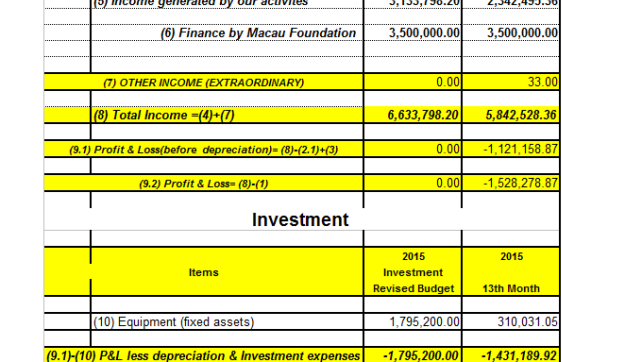Select the -1,121,158.87 value cell
Viewport: 642px width, 362px height.
pyautogui.click(x=520, y=149)
